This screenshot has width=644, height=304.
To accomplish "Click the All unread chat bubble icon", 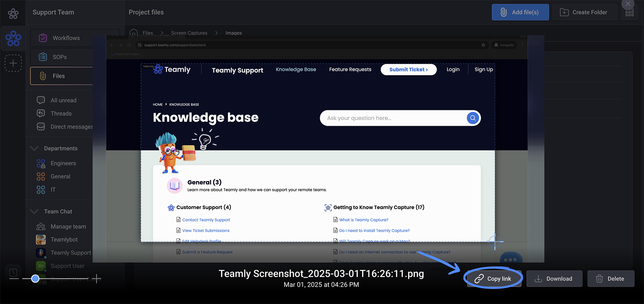I will pos(41,100).
